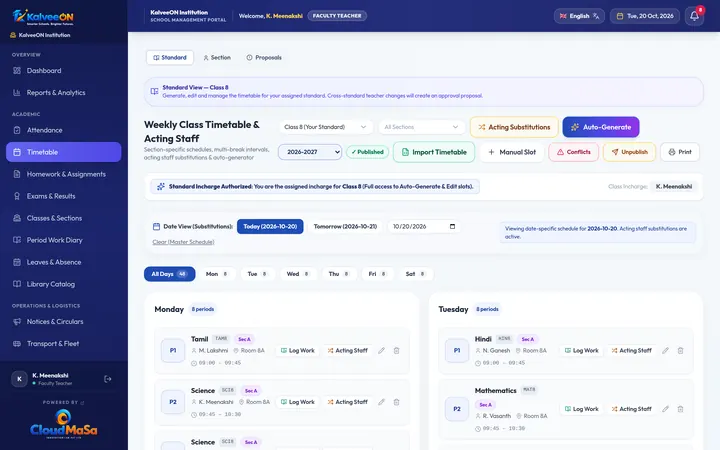Log Work for Tuesday P2 Mathematics
The image size is (720, 450).
tap(582, 409)
